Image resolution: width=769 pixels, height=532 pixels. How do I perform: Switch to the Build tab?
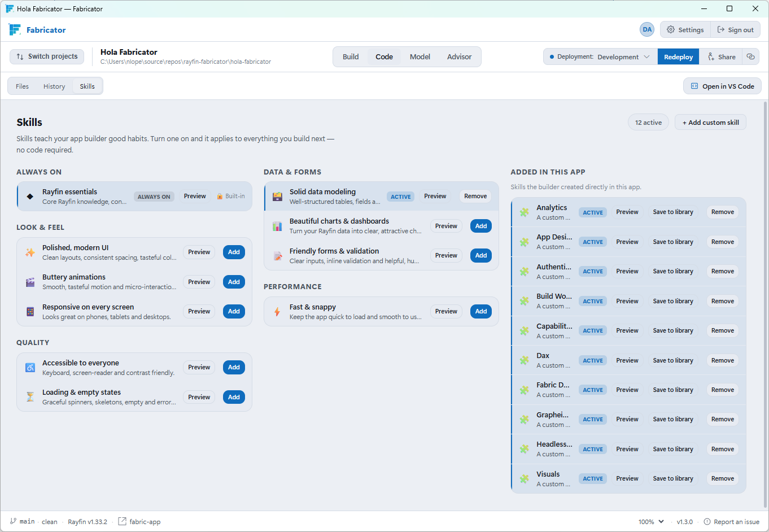click(x=351, y=56)
